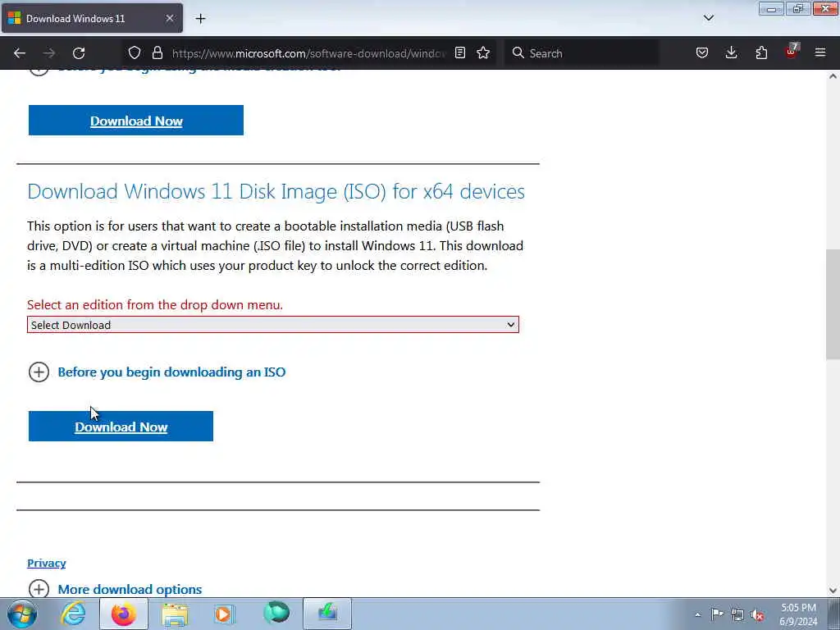The image size is (840, 630).
Task: Toggle reader view icon in address bar
Action: pos(459,52)
